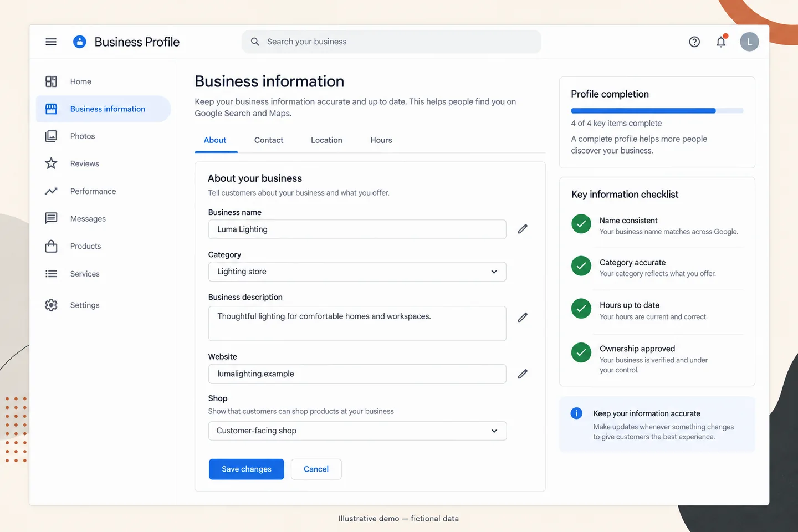Open the Shop dropdown showing Customer-facing shop
The image size is (798, 532).
[357, 431]
